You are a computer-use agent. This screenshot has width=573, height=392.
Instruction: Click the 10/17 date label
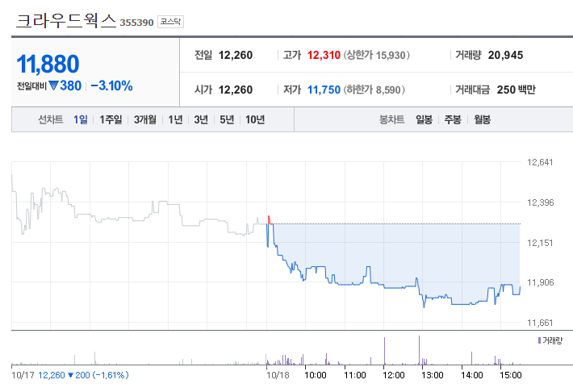pos(23,375)
